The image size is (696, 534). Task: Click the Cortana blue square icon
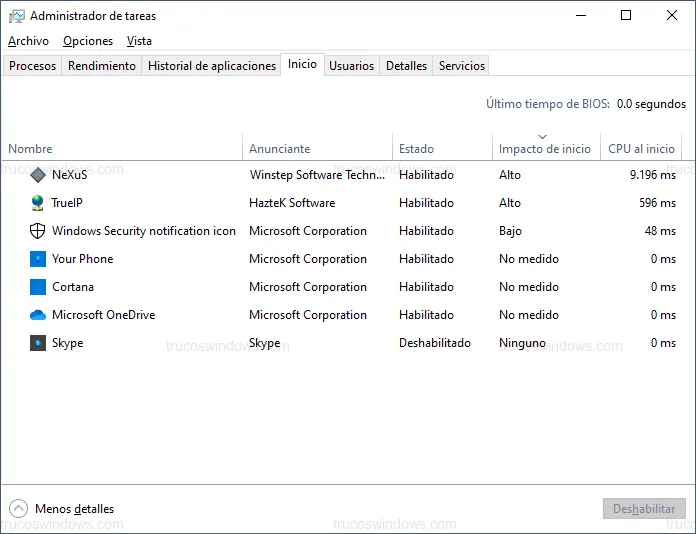(38, 287)
